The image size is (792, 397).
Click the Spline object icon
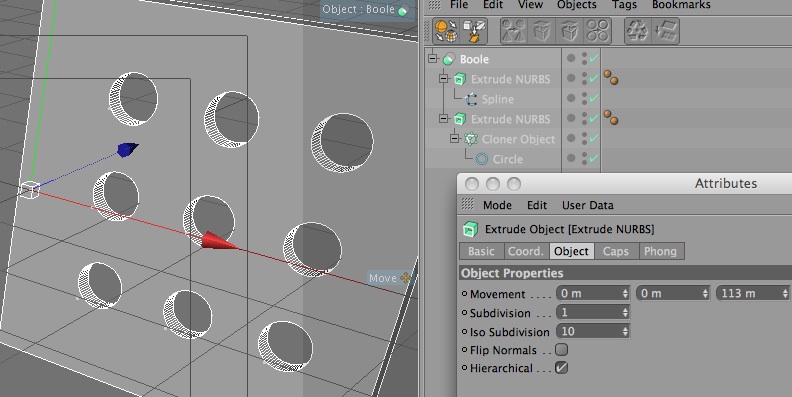[x=471, y=100]
